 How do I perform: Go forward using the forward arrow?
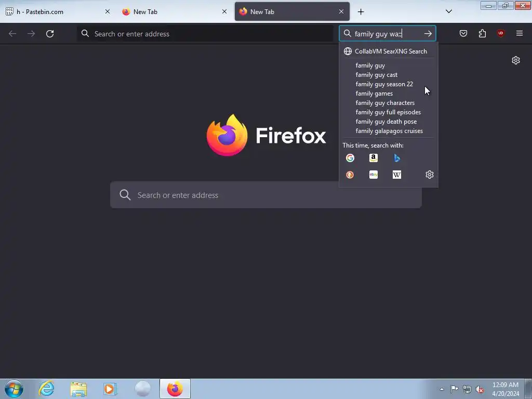click(x=31, y=34)
